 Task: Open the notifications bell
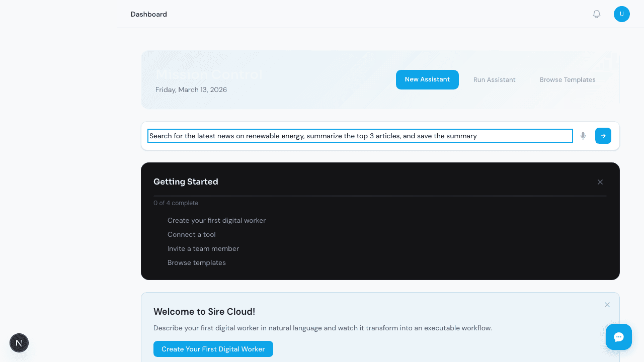[x=596, y=14]
